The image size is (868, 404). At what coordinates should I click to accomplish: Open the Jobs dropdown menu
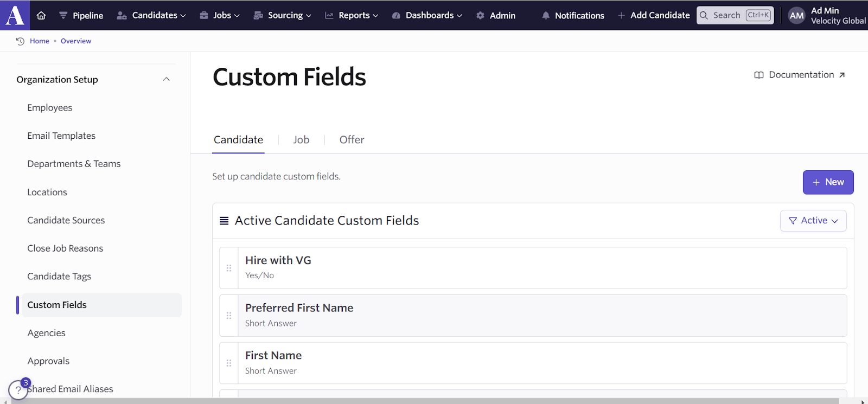coord(220,15)
